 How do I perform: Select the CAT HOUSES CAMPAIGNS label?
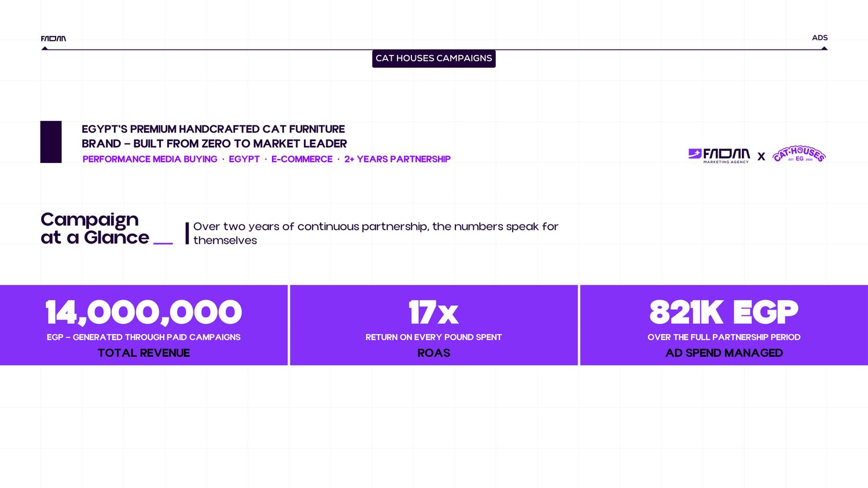coord(434,58)
